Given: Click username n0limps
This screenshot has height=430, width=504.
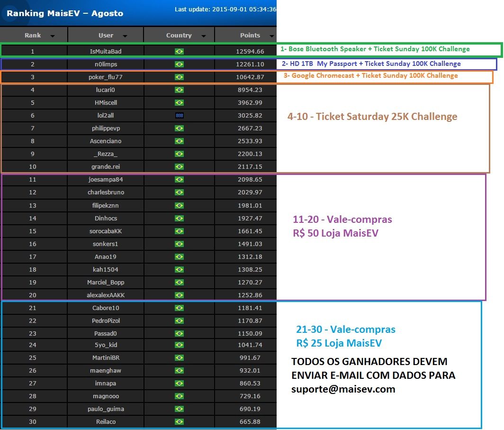Looking at the screenshot, I should click(106, 64).
